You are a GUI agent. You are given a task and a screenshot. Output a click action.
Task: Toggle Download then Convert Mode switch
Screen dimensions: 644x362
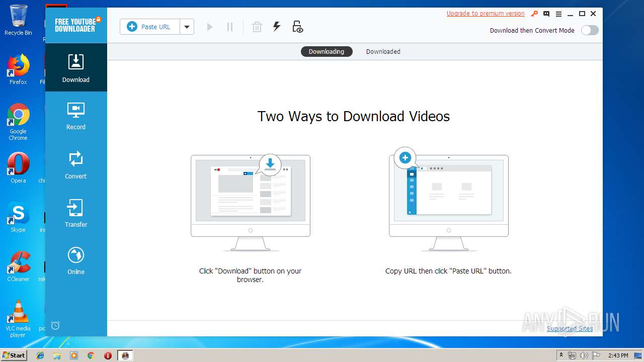coord(590,30)
